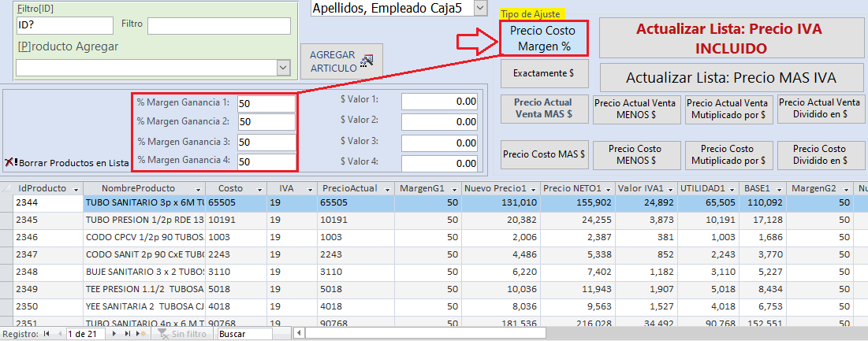Click the Sin filtro filter indicator
Image resolution: width=868 pixels, height=341 pixels.
[183, 334]
